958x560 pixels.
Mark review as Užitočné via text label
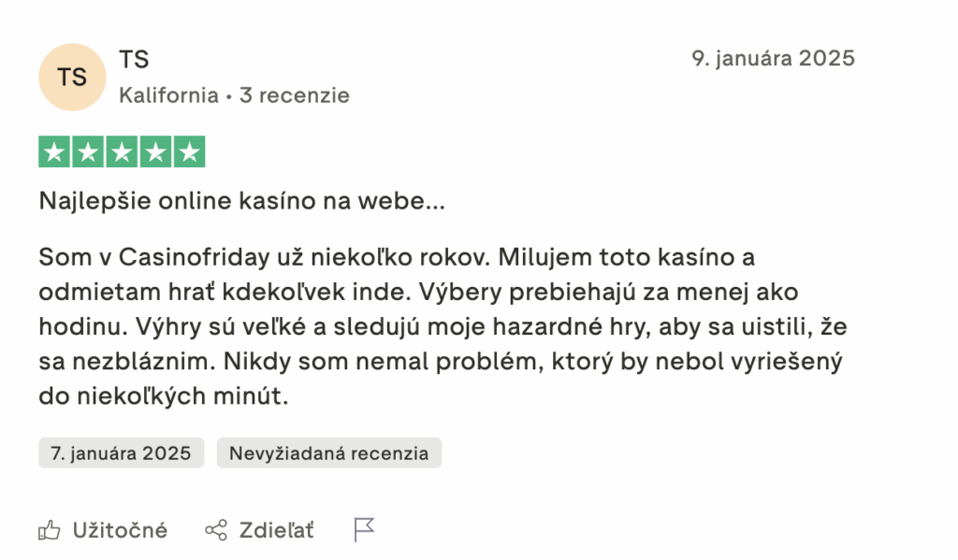point(120,531)
